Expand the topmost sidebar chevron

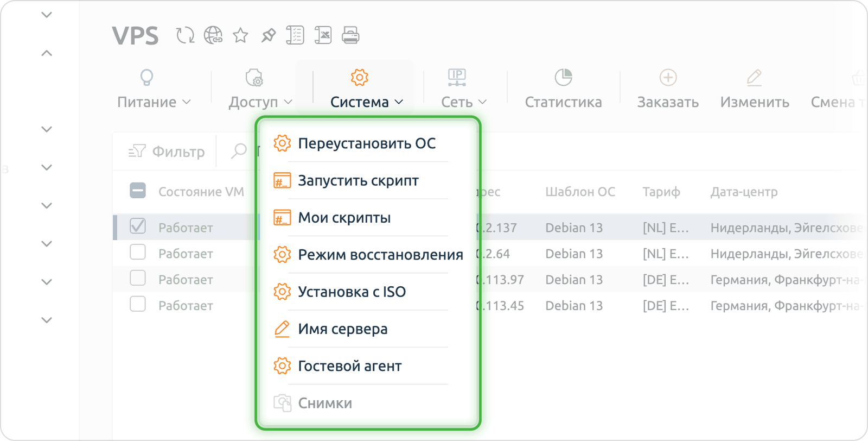coord(47,15)
